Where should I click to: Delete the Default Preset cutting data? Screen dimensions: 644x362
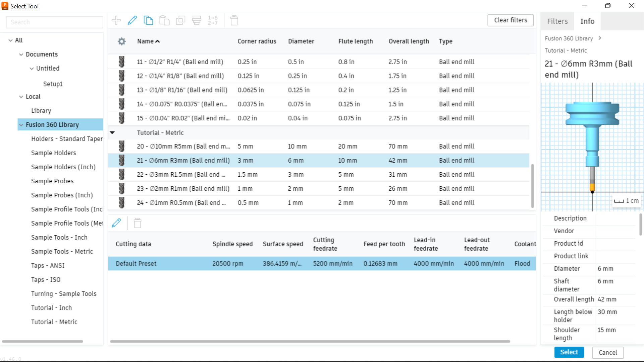coord(138,223)
